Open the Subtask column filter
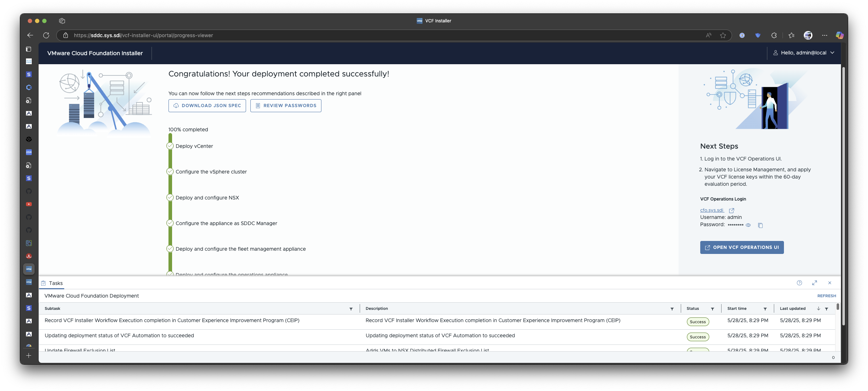This screenshot has width=868, height=391. (351, 309)
